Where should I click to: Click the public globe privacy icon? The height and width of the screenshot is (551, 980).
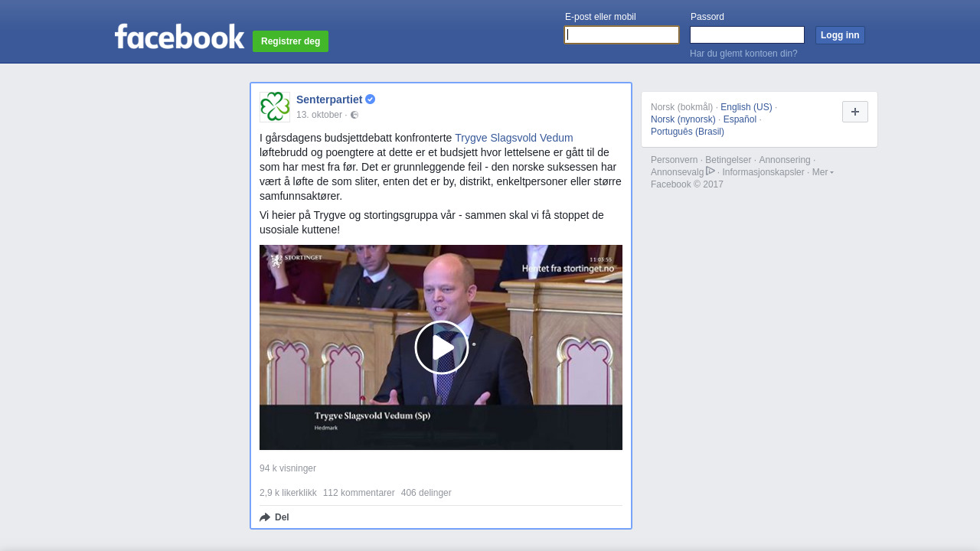(x=354, y=115)
